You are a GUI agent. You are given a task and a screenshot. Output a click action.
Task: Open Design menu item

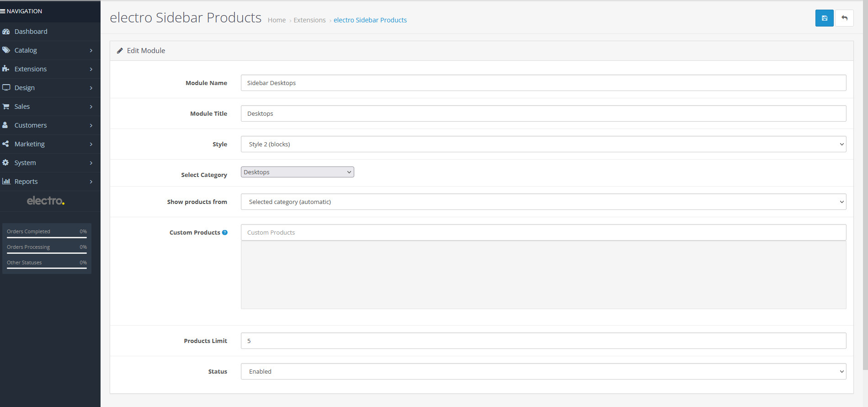pyautogui.click(x=50, y=88)
